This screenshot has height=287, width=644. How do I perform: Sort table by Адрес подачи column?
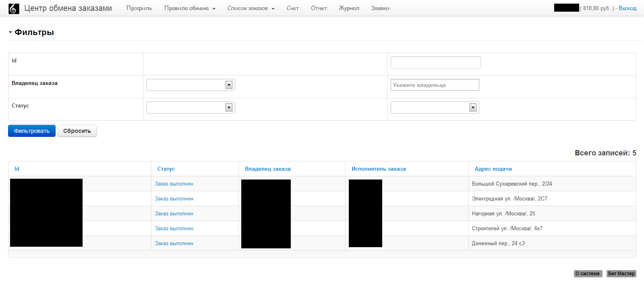coord(493,169)
